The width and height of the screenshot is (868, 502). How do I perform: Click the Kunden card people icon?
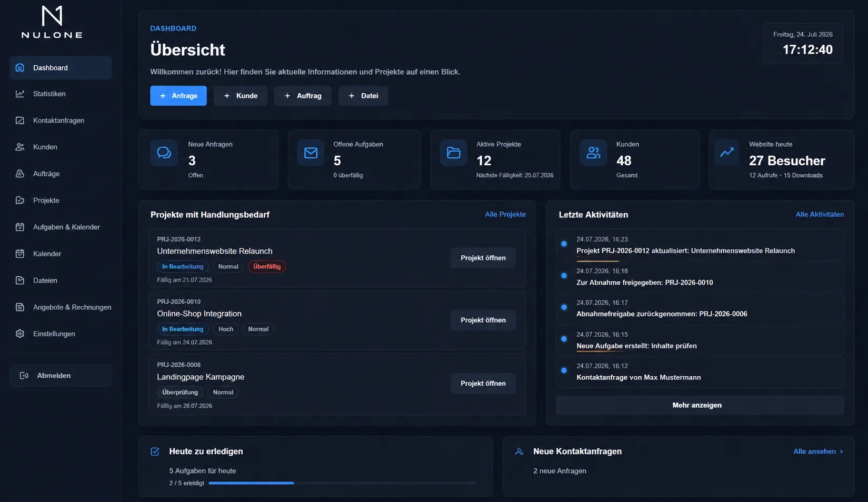[593, 153]
